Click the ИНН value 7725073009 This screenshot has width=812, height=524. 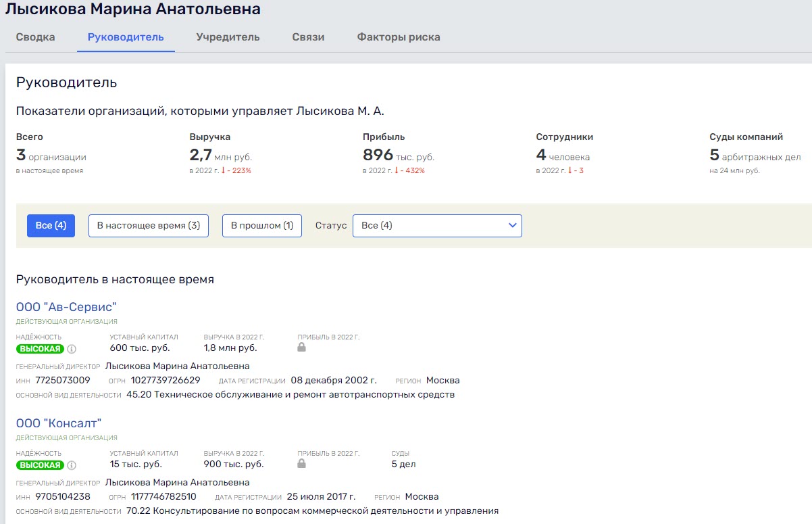tap(62, 381)
